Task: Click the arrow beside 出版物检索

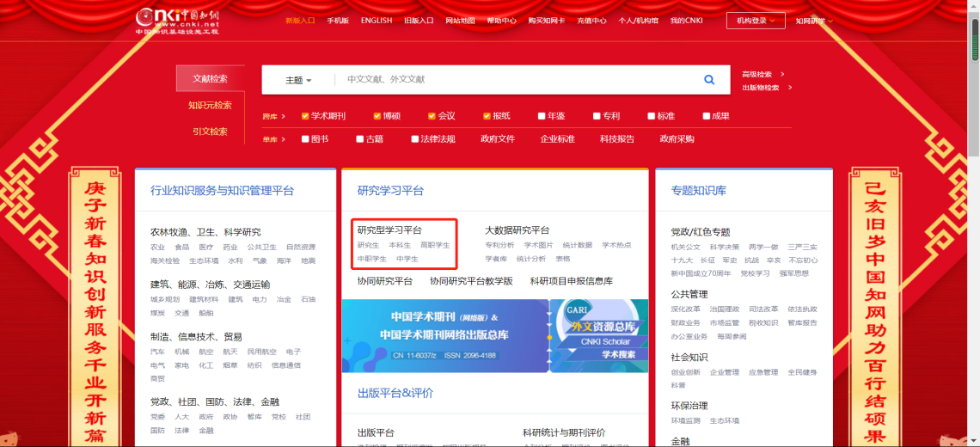Action: point(789,87)
